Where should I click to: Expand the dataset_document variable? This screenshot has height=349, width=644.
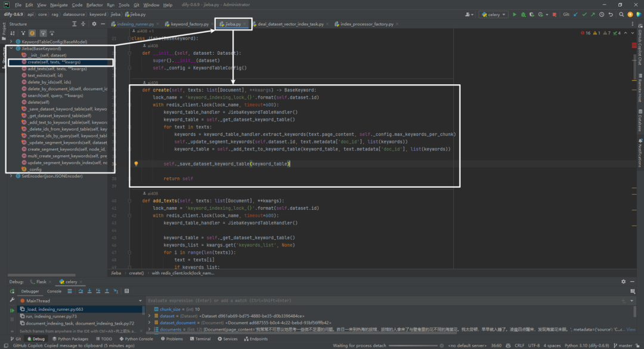pyautogui.click(x=150, y=323)
